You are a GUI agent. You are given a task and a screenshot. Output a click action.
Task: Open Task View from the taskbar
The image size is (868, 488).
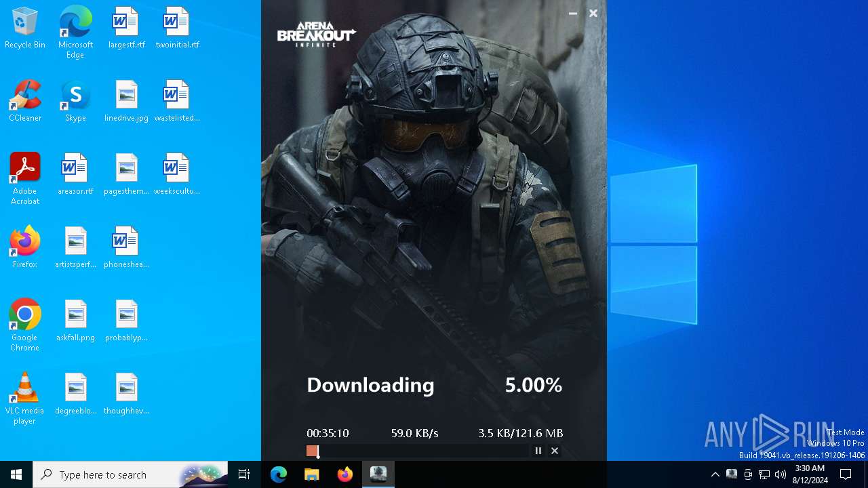244,474
